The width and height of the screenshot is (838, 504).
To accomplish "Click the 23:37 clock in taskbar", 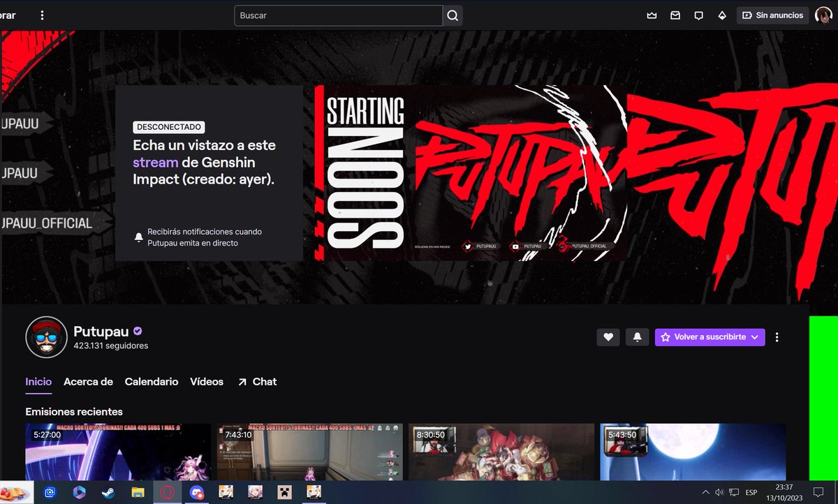I will 784,487.
